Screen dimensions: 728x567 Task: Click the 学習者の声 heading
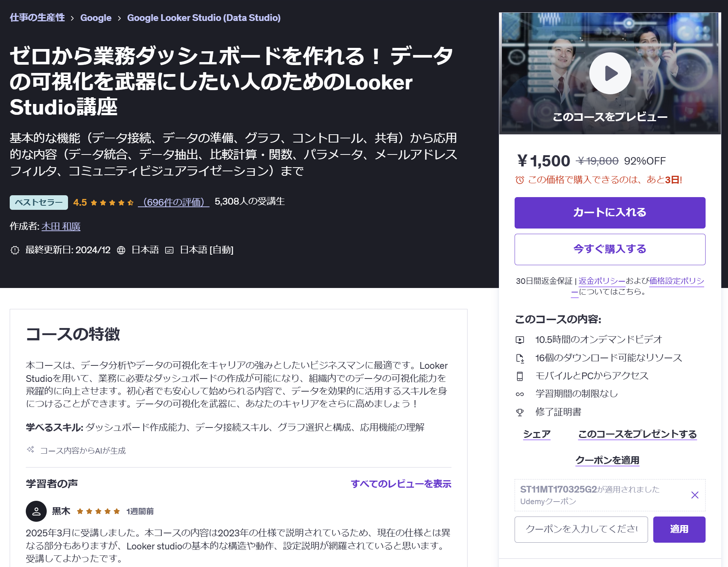(52, 484)
